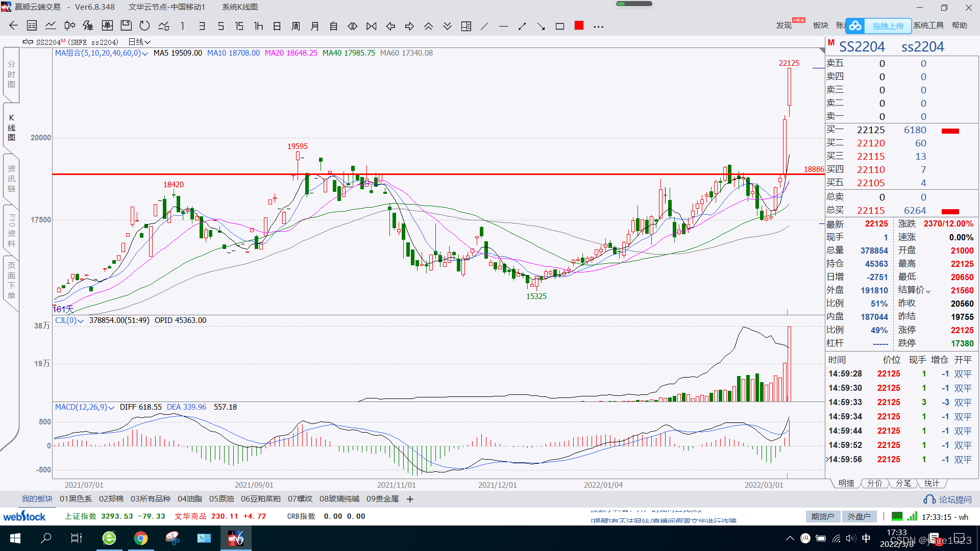Select the rectangle drawing tool
Screen dimensions: 980x551
coord(560,26)
